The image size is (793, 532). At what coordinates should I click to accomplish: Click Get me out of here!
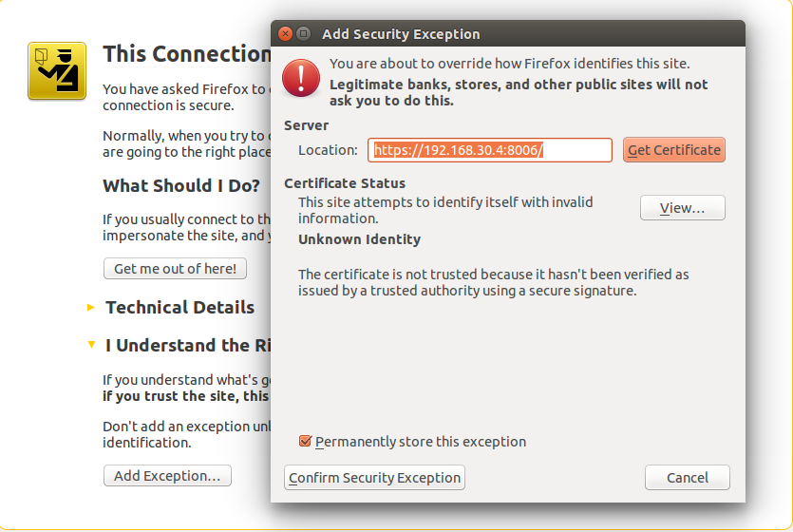tap(175, 269)
